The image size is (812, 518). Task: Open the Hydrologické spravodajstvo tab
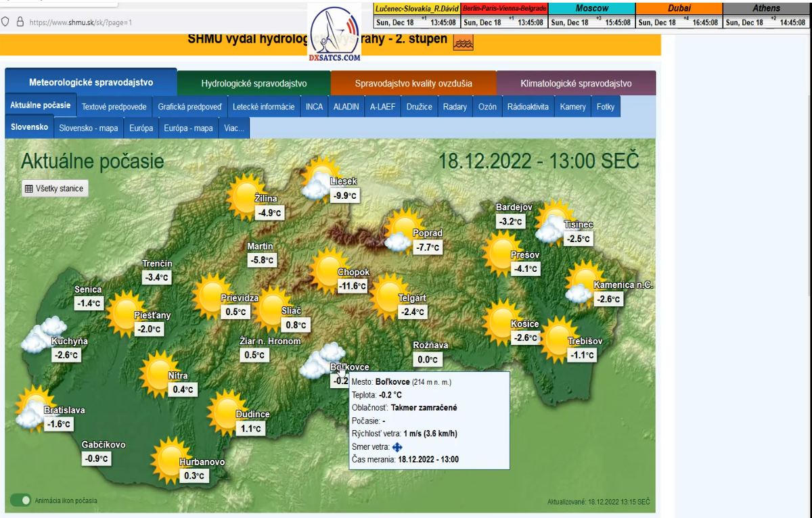pyautogui.click(x=254, y=84)
